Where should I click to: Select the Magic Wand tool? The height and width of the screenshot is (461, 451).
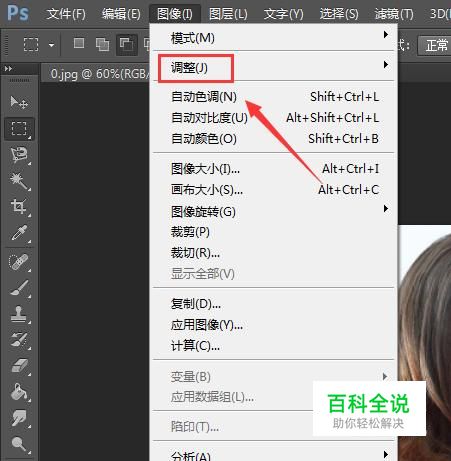(19, 181)
